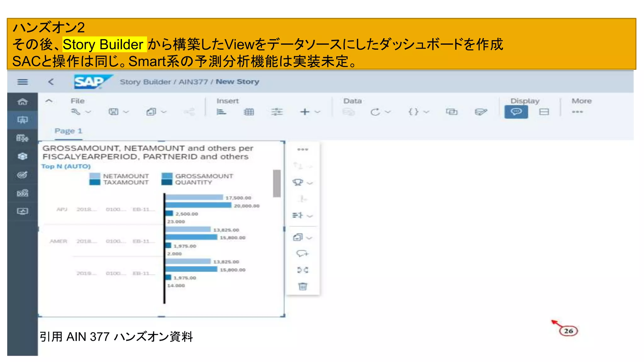Screen dimensions: 644x362
Task: Expand the Add dropdown arrow
Action: coord(317,112)
